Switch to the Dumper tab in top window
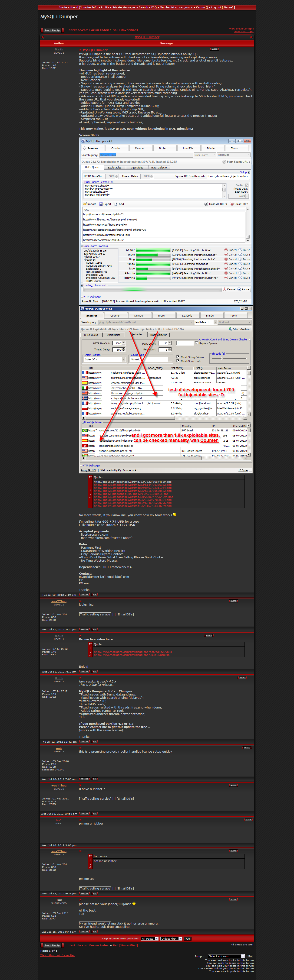Image resolution: width=294 pixels, height=980 pixels. click(x=140, y=148)
